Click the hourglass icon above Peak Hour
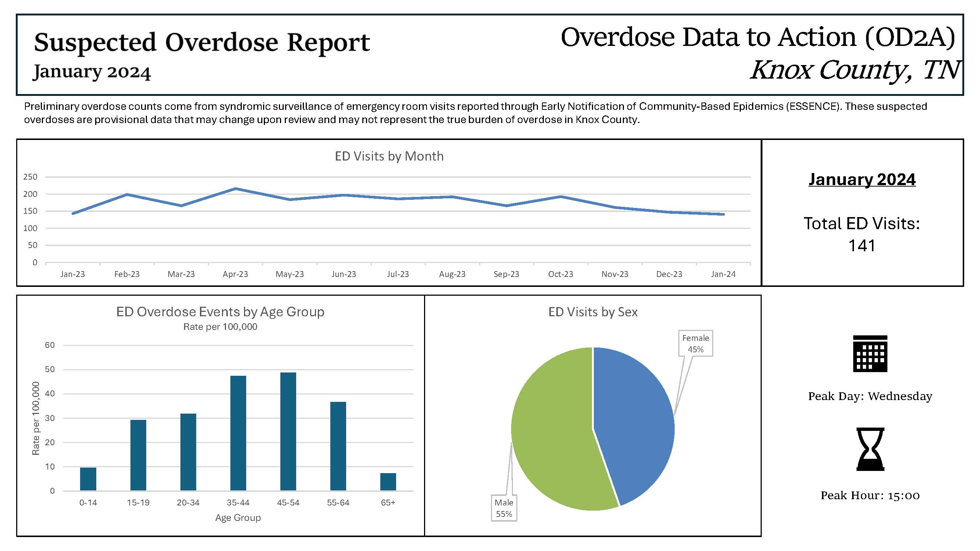The height and width of the screenshot is (551, 980). pyautogui.click(x=870, y=449)
